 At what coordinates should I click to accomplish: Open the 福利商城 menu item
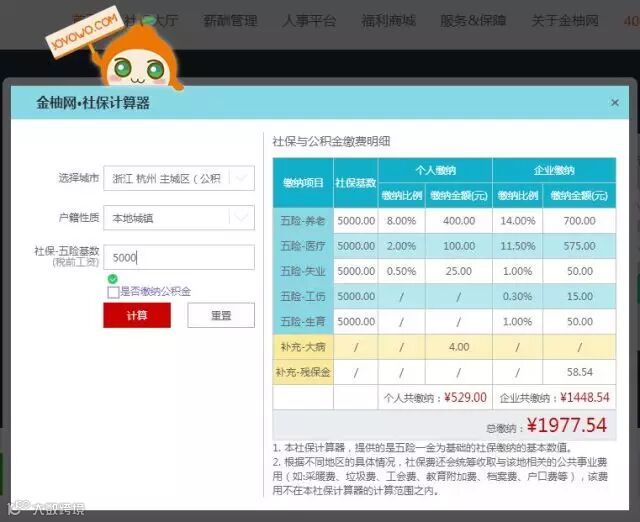[x=388, y=20]
